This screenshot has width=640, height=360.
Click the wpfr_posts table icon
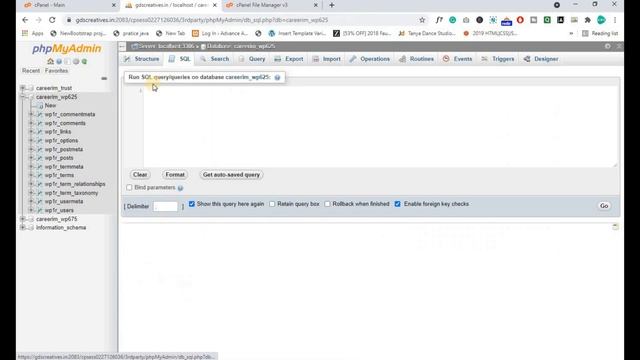point(40,158)
